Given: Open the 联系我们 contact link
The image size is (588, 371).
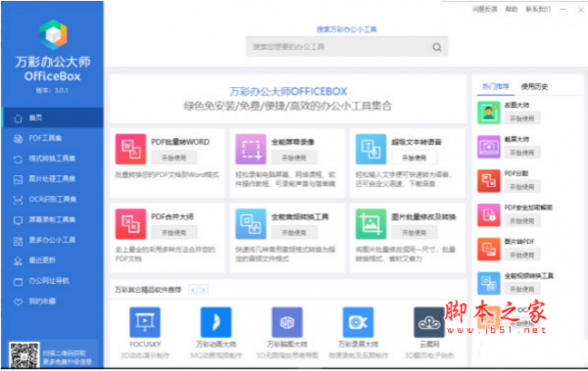Looking at the screenshot, I should tap(538, 10).
